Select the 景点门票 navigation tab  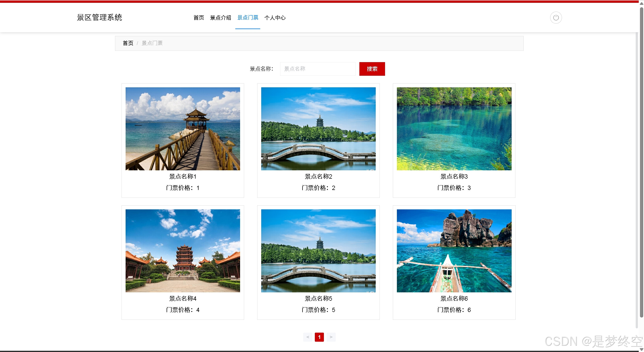coord(248,18)
